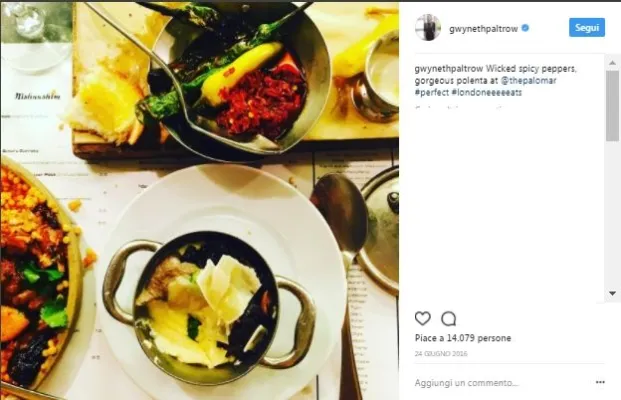The image size is (621, 400).
Task: Open the three-dots more options menu
Action: pyautogui.click(x=600, y=382)
